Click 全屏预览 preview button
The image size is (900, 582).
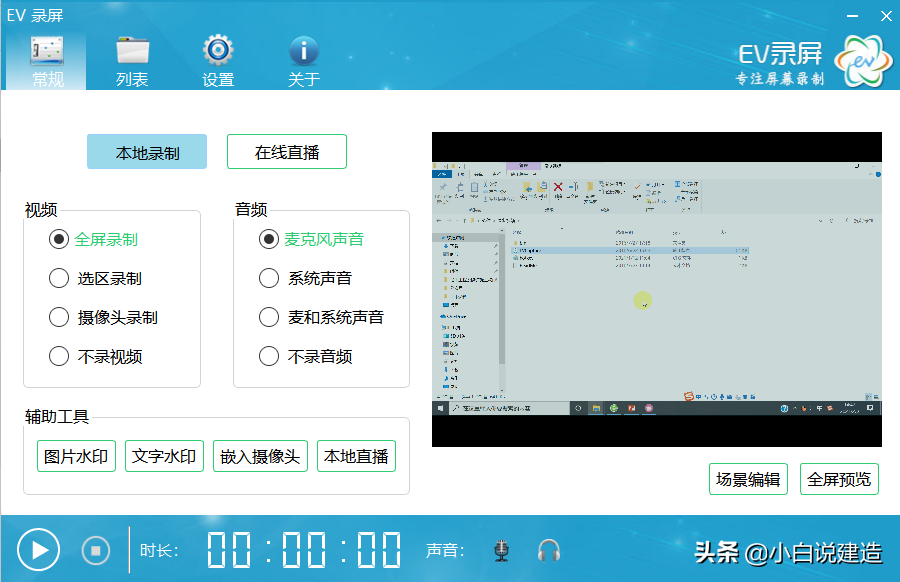click(840, 479)
